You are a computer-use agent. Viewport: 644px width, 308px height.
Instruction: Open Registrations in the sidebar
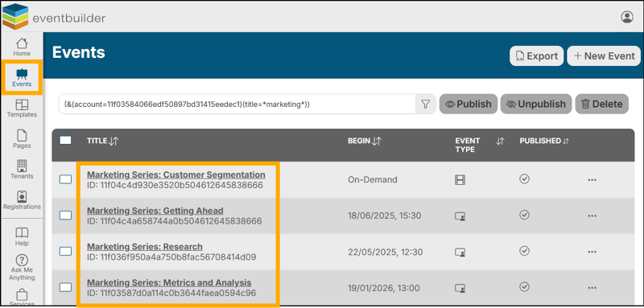(x=22, y=200)
